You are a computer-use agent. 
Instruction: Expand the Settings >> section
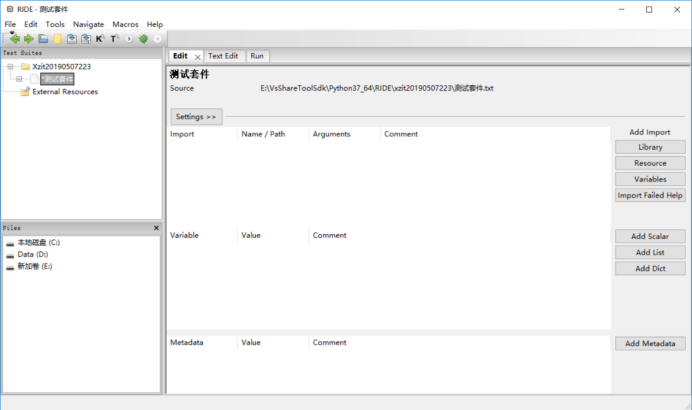coord(196,117)
